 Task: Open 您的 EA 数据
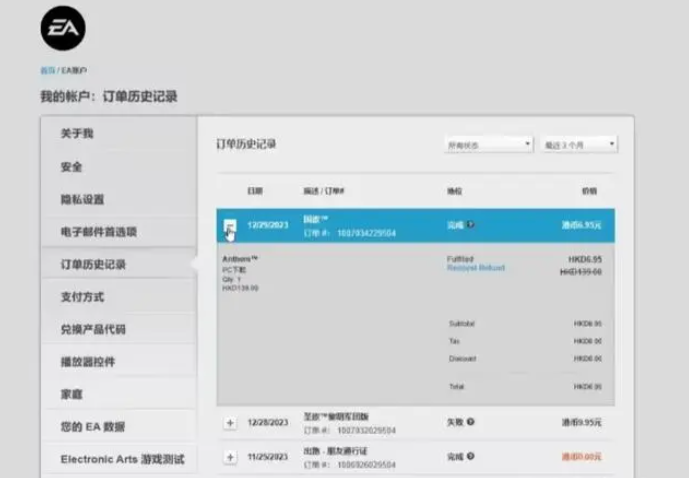pyautogui.click(x=93, y=427)
